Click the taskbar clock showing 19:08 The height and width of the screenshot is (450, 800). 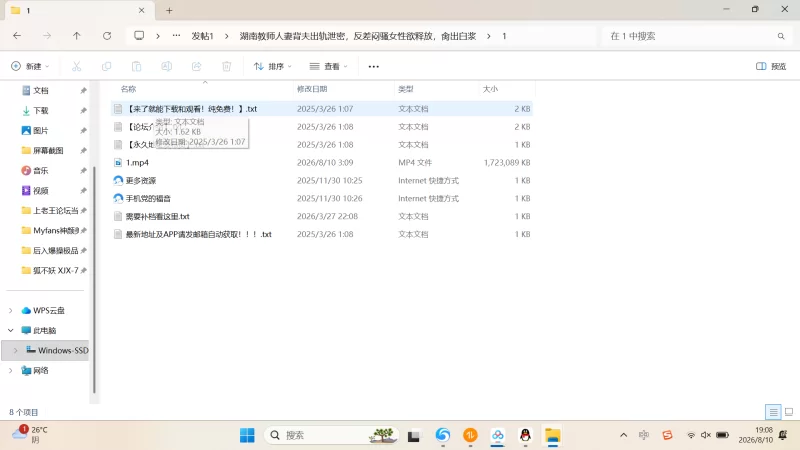point(756,435)
